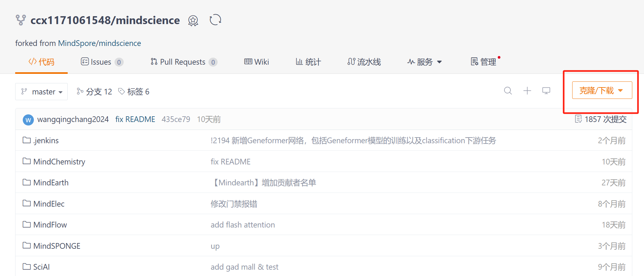Click the fork icon beside repository name

point(21,20)
